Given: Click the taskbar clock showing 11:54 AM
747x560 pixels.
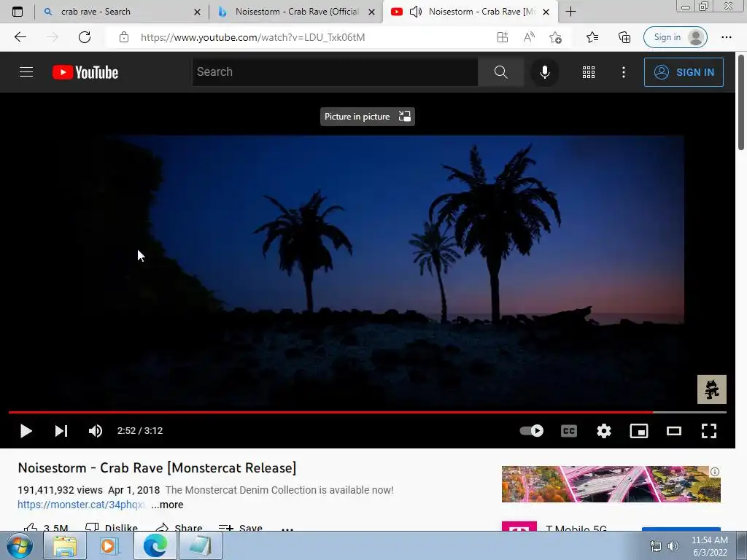Looking at the screenshot, I should click(709, 546).
